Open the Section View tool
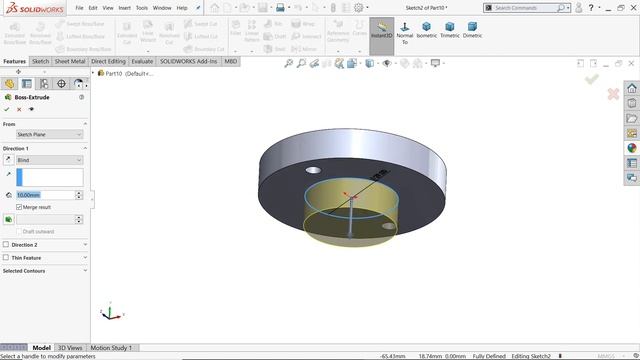This screenshot has height=360, width=640. (x=340, y=63)
